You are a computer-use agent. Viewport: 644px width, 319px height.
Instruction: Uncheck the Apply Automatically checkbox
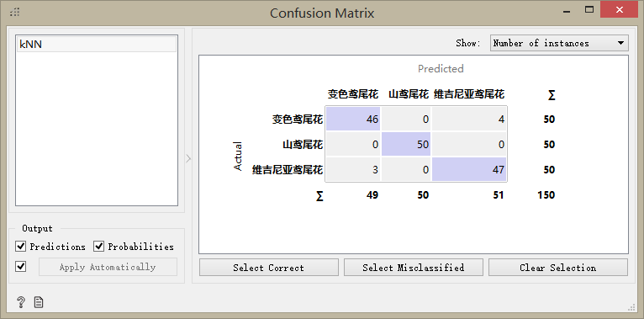20,267
